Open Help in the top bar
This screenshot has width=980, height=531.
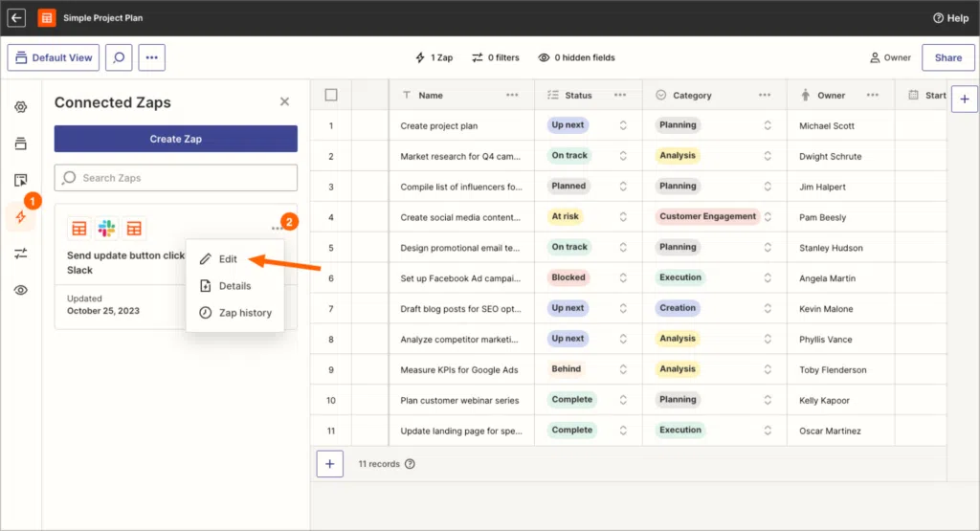point(950,18)
